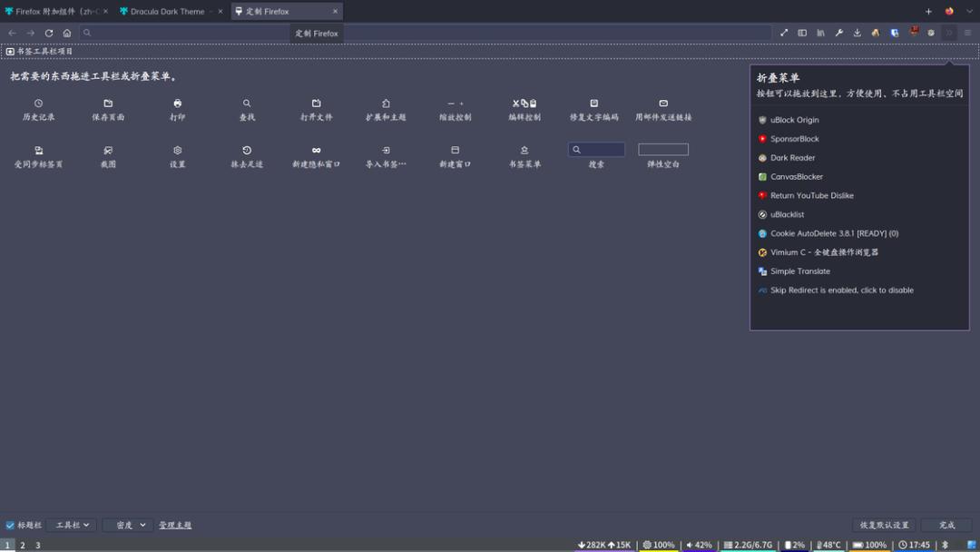Viewport: 980px width, 552px height.
Task: Click the Restore Defaults (恢复默认设置) button
Action: (885, 525)
